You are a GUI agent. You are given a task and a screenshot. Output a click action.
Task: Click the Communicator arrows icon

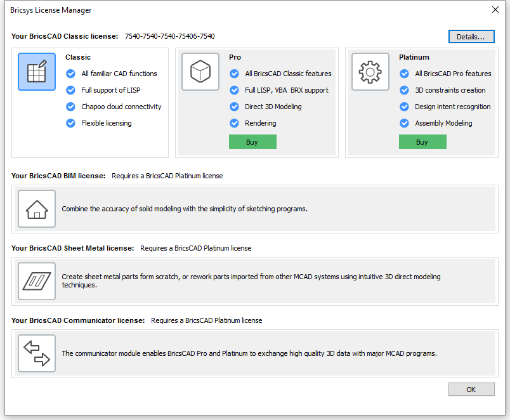point(37,353)
